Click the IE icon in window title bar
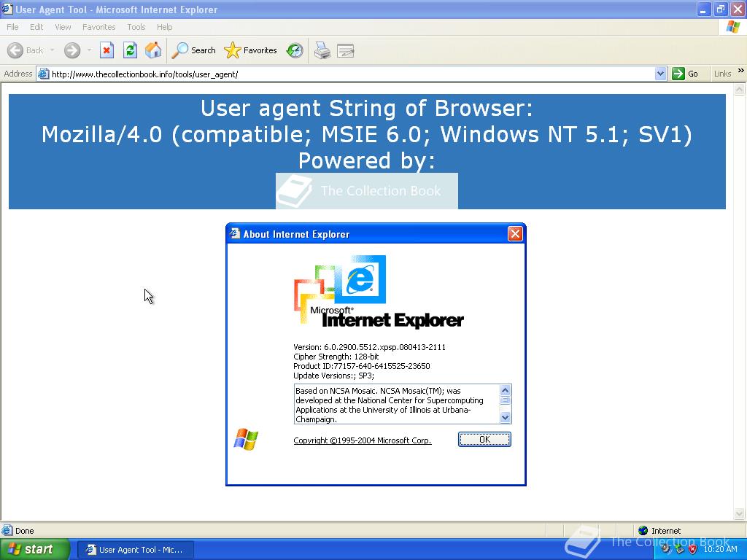Screen dimensions: 747x560 (x=7, y=9)
